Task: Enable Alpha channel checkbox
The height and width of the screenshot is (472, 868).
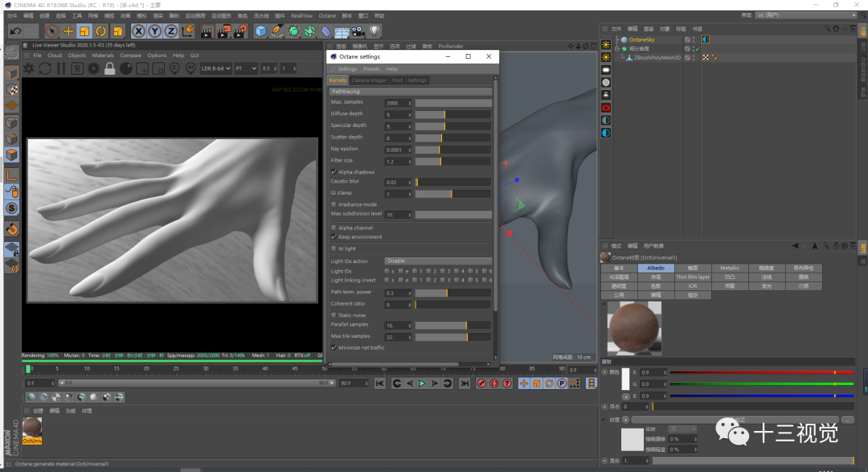Action: [x=334, y=228]
